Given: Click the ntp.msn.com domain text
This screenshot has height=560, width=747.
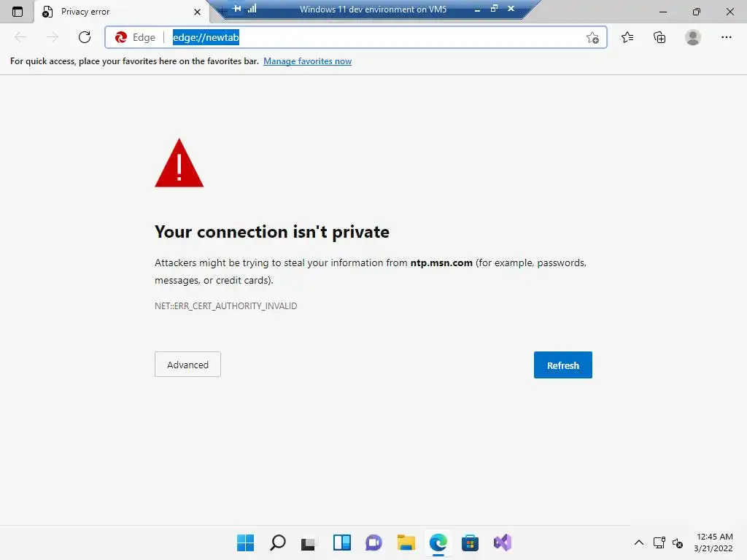Looking at the screenshot, I should click(x=441, y=262).
